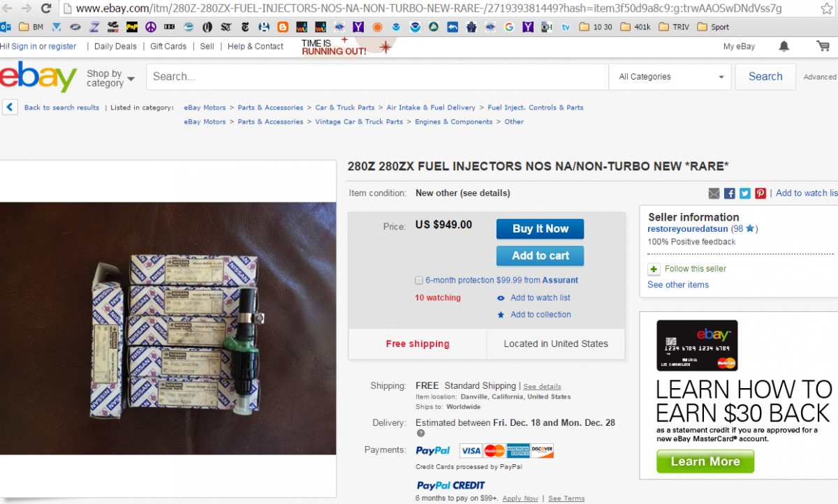Click the green plus Follow this seller icon
Viewport: 838px width, 504px height.
[654, 269]
